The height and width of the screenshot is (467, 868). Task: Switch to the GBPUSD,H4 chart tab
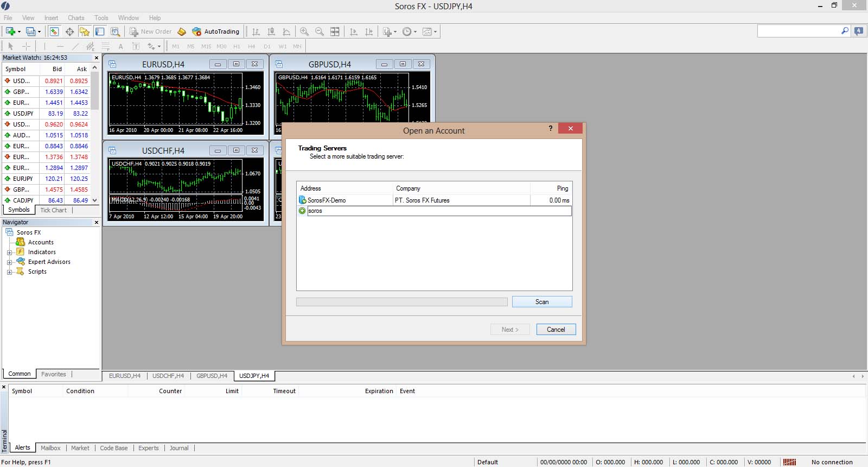(212, 376)
